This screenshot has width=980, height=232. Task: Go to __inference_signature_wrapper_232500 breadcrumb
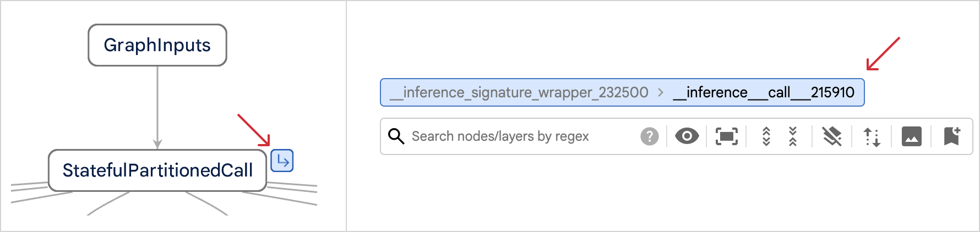[x=519, y=92]
